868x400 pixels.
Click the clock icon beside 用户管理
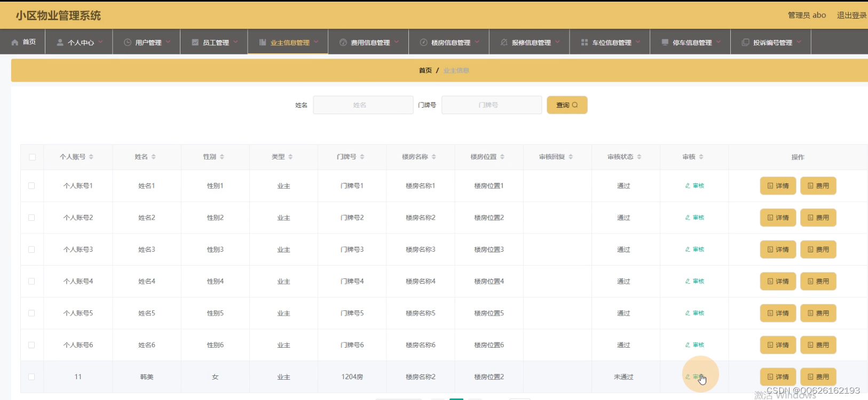128,42
